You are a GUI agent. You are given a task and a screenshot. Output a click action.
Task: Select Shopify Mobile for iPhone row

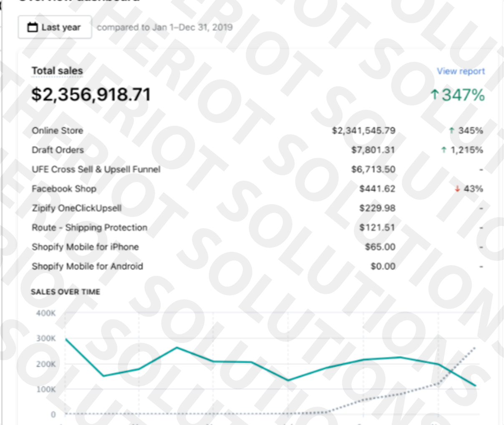pyautogui.click(x=85, y=247)
